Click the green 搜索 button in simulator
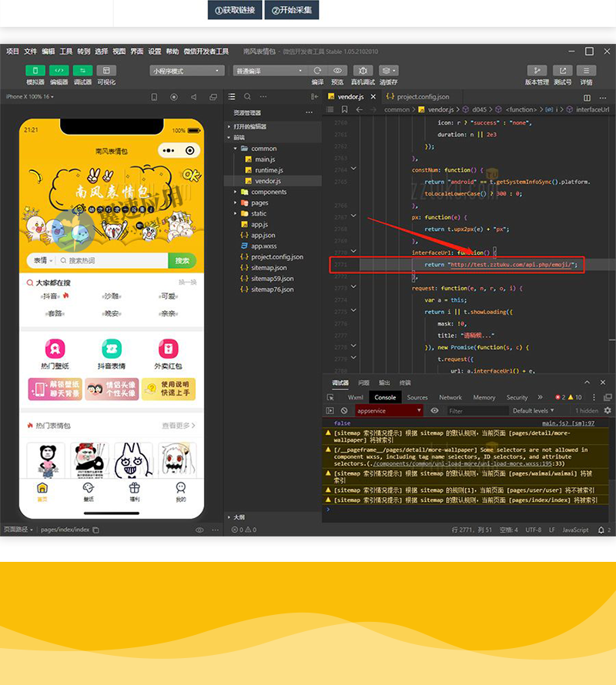This screenshot has height=685, width=616. 182,261
